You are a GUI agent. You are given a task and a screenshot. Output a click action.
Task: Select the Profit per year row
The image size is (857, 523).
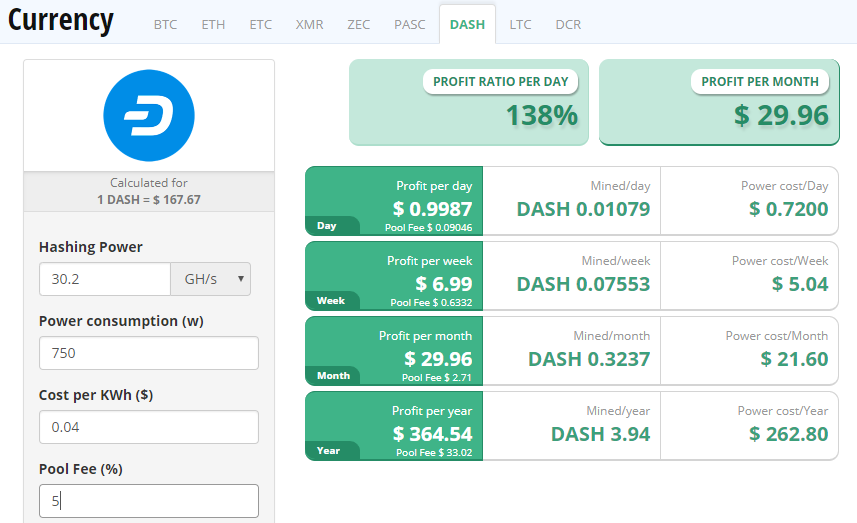pos(572,426)
